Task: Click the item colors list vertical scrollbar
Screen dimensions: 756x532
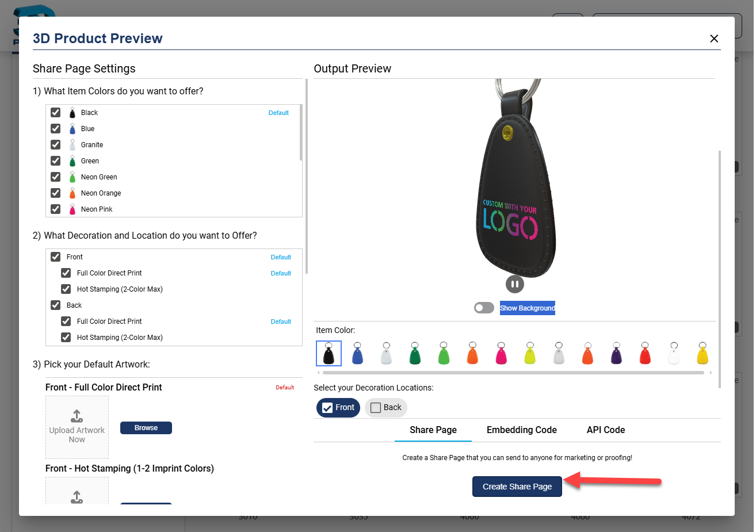Action: coord(300,132)
